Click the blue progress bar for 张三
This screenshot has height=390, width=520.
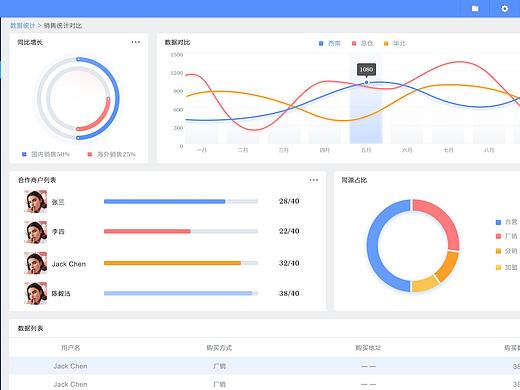[165, 201]
